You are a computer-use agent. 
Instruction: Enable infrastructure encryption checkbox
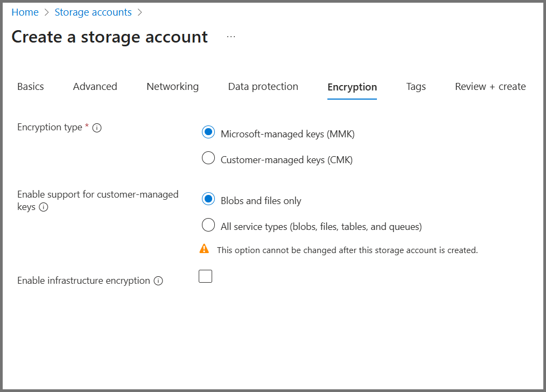[x=205, y=277]
